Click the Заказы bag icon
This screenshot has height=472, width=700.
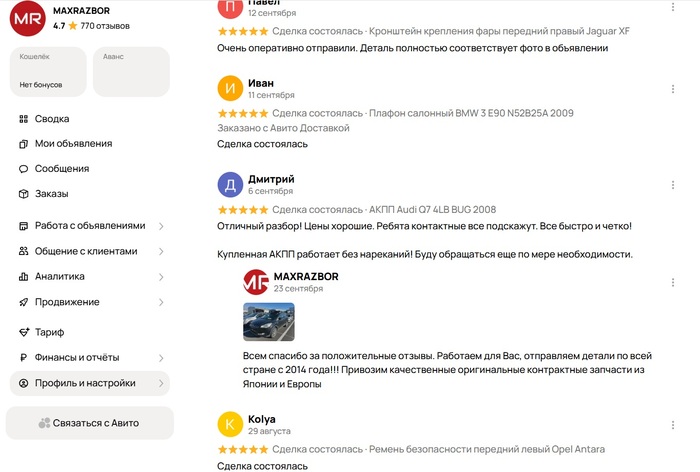click(24, 194)
